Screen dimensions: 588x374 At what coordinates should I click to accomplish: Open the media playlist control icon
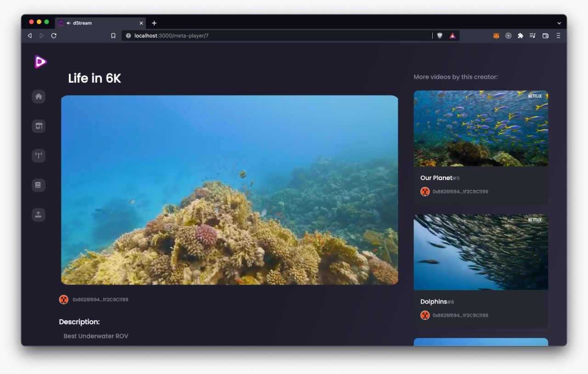click(532, 35)
